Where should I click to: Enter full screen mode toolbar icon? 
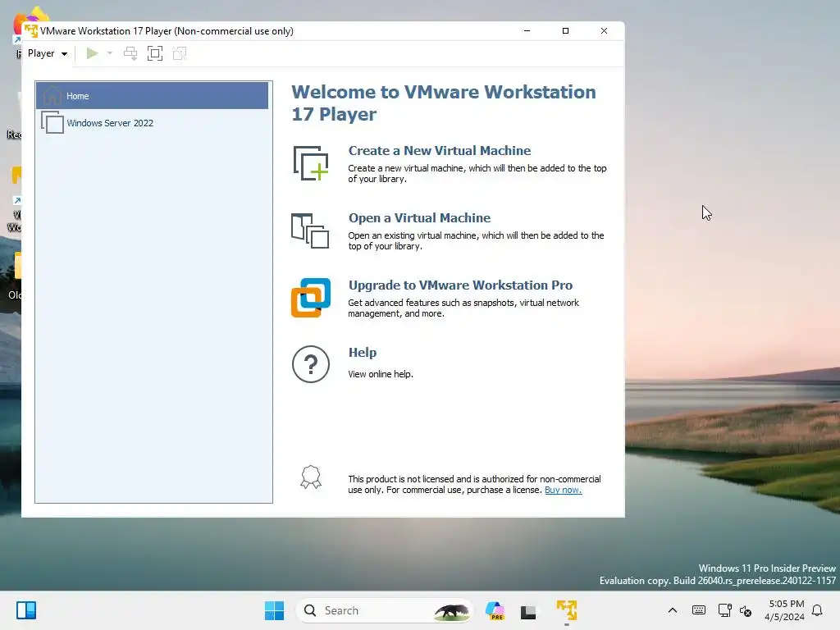pos(155,53)
